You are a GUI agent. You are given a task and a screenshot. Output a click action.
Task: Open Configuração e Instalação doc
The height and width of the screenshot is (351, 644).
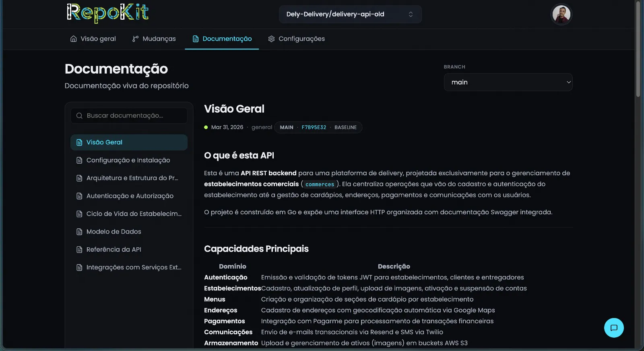point(129,160)
